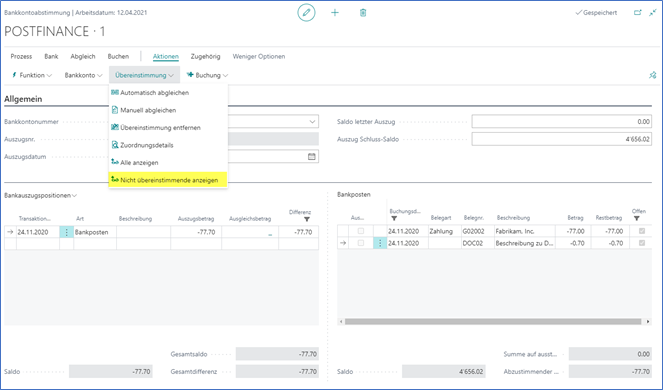Image resolution: width=663 pixels, height=390 pixels.
Task: Click Zahlung Belegart cell
Action: [445, 231]
